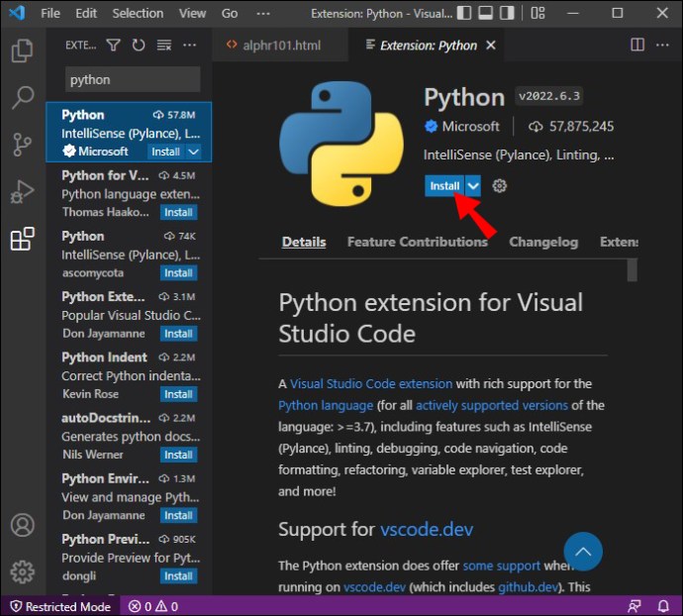Open the Source Control view
The image size is (683, 616).
(22, 145)
